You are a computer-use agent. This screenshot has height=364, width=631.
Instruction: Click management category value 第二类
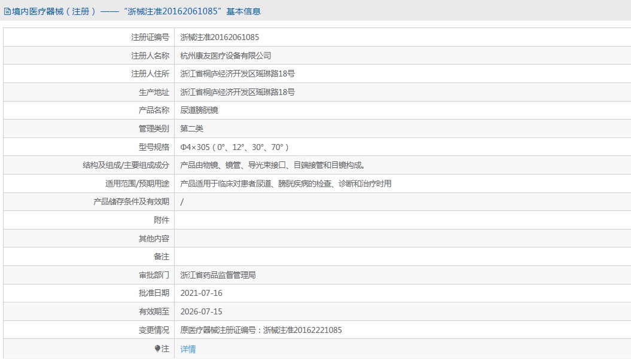click(191, 129)
